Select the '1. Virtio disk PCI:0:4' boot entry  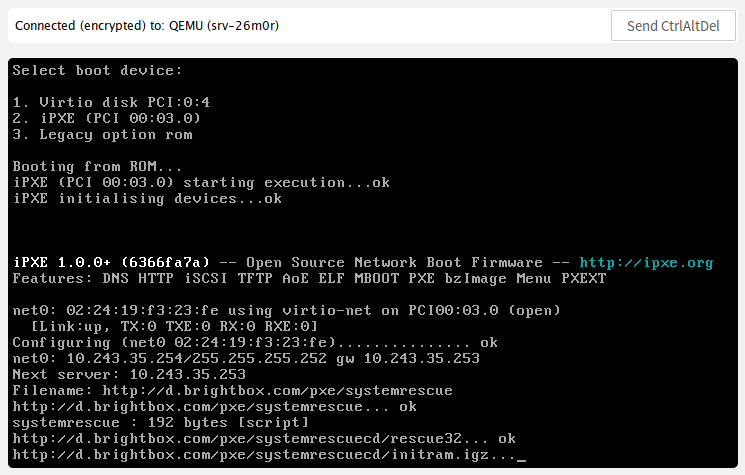[111, 102]
